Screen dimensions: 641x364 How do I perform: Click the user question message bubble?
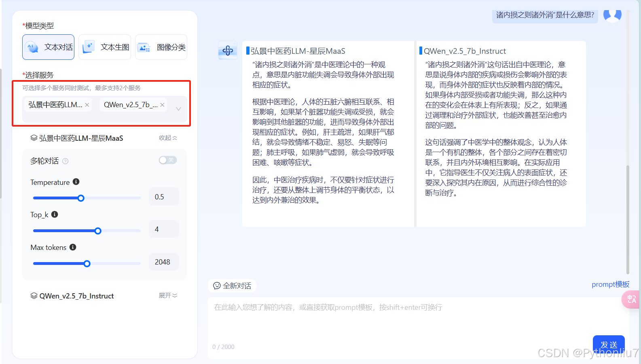click(545, 15)
